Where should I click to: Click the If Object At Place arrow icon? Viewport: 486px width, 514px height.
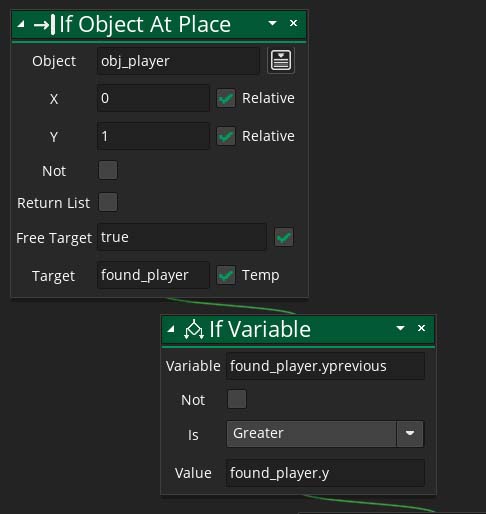tap(45, 24)
